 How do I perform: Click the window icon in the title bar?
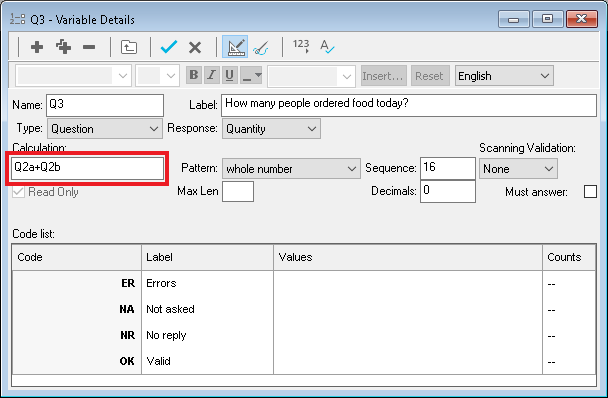[x=17, y=19]
